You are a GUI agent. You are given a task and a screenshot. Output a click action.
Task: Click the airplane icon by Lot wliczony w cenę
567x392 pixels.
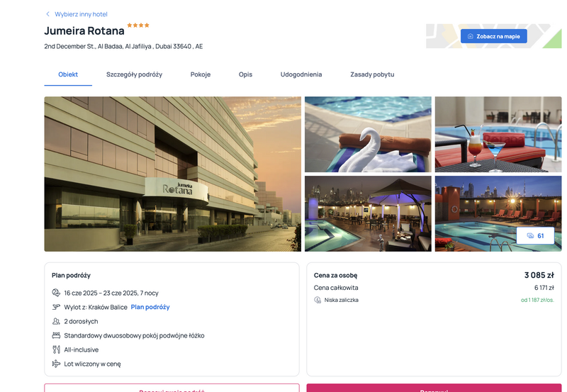pos(56,364)
